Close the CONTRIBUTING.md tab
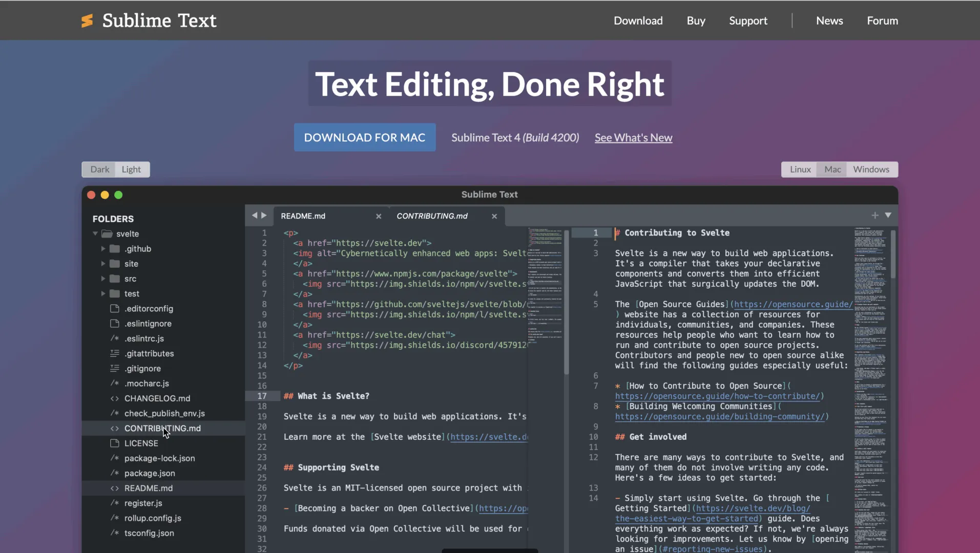Viewport: 980px width, 553px height. pyautogui.click(x=494, y=216)
